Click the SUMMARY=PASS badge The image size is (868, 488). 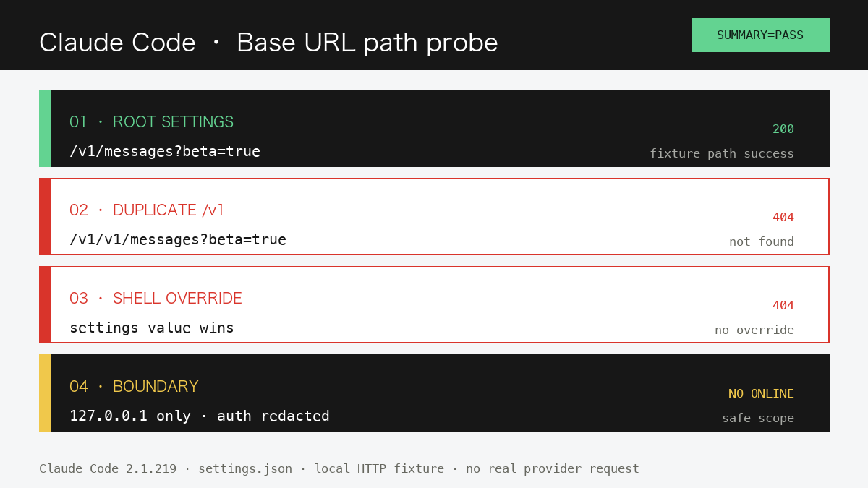coord(760,35)
